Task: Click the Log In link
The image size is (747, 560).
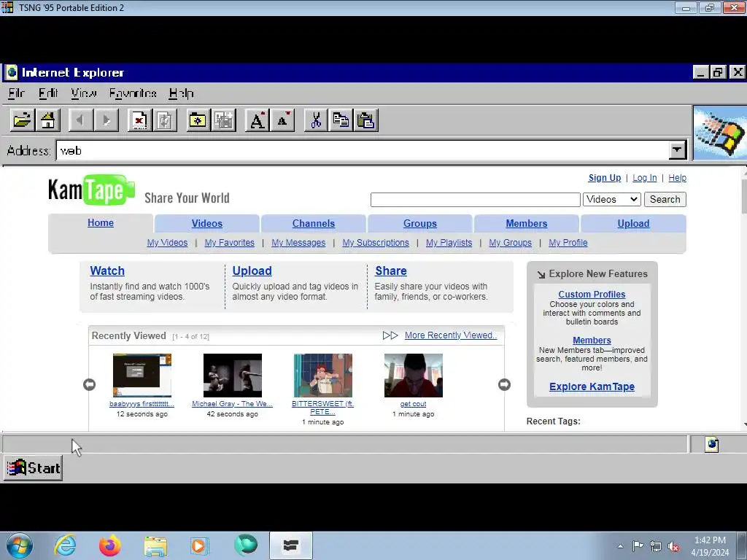Action: pos(645,178)
